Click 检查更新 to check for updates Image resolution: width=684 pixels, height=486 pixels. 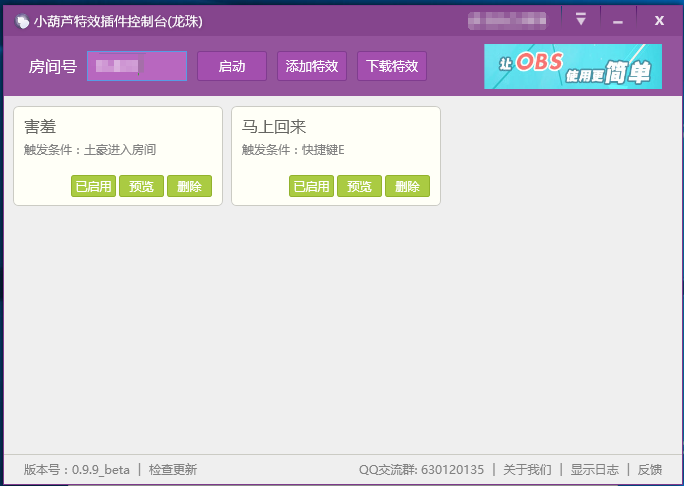click(173, 469)
